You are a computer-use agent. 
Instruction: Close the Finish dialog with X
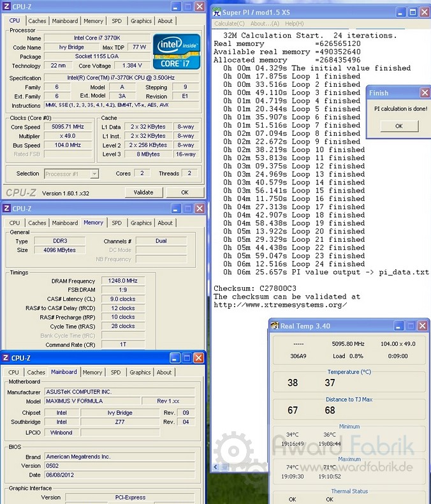click(x=424, y=93)
